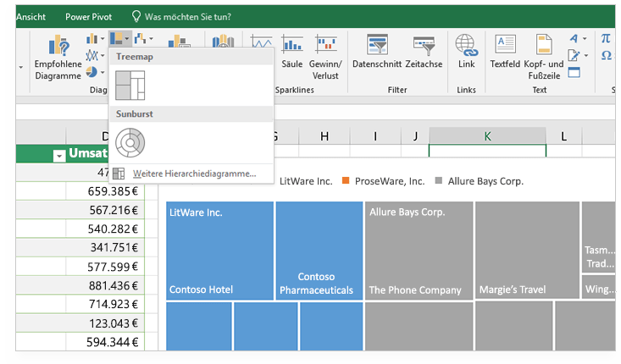The image size is (621, 364).
Task: Click the signature line icon
Action: pyautogui.click(x=574, y=55)
